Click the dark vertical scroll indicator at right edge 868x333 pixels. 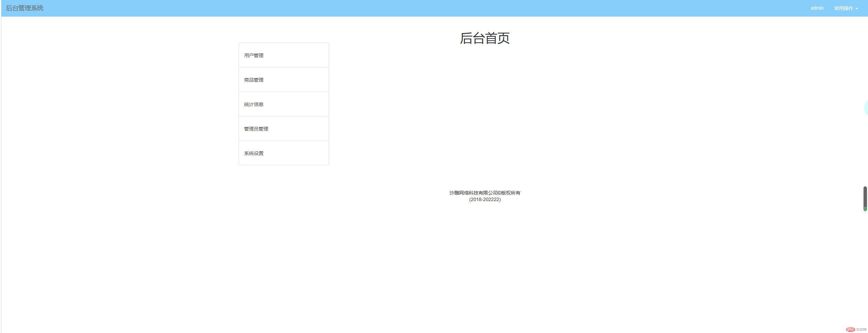[x=865, y=199]
